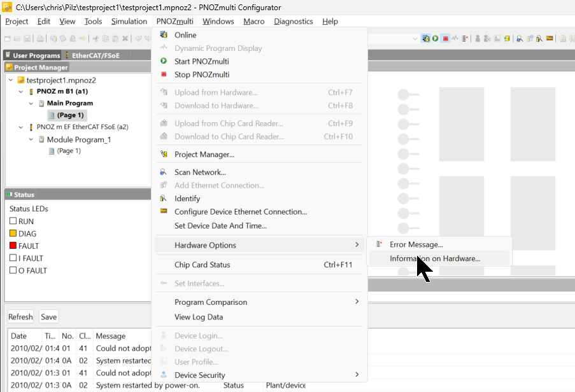Viewport: 575px width, 392px height.
Task: Click the yellow DIAG status LED box
Action: click(x=13, y=233)
